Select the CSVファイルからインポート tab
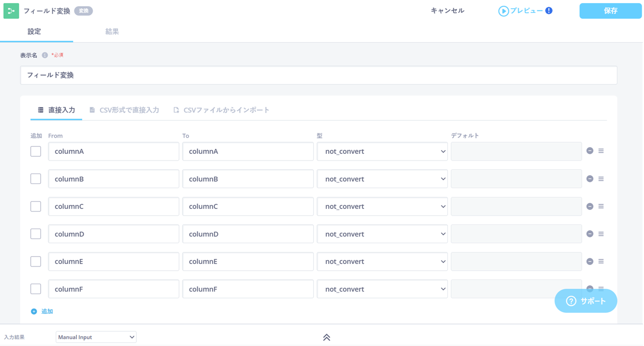 tap(222, 110)
